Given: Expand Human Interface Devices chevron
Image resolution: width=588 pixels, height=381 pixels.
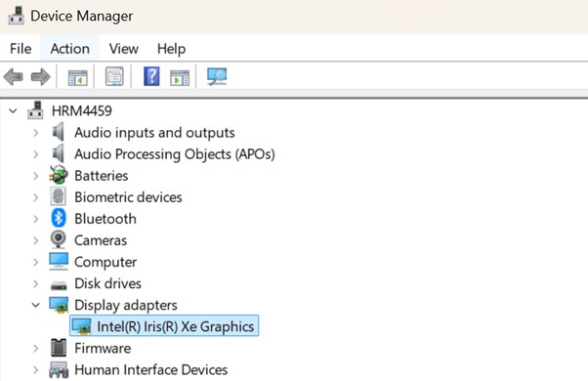Looking at the screenshot, I should (x=35, y=370).
